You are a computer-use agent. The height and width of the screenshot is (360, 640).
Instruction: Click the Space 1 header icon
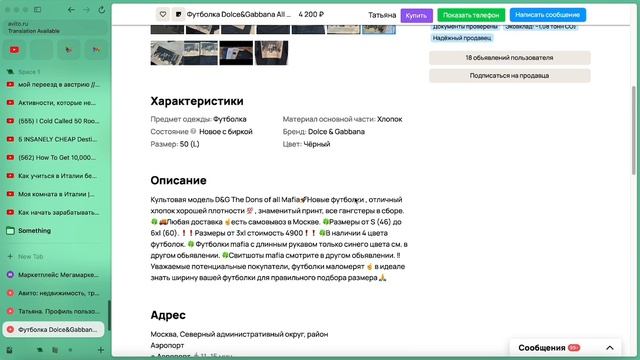click(x=10, y=72)
